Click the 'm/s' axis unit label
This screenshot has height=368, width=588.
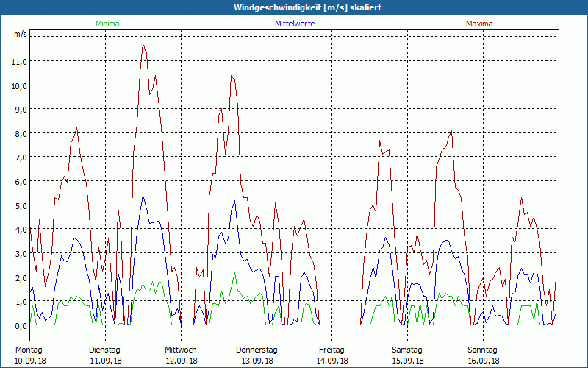coord(21,34)
